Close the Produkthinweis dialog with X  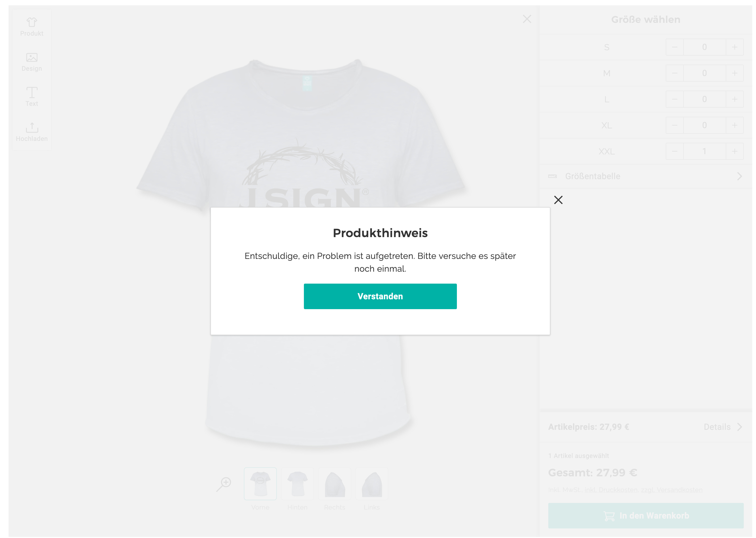(x=558, y=200)
